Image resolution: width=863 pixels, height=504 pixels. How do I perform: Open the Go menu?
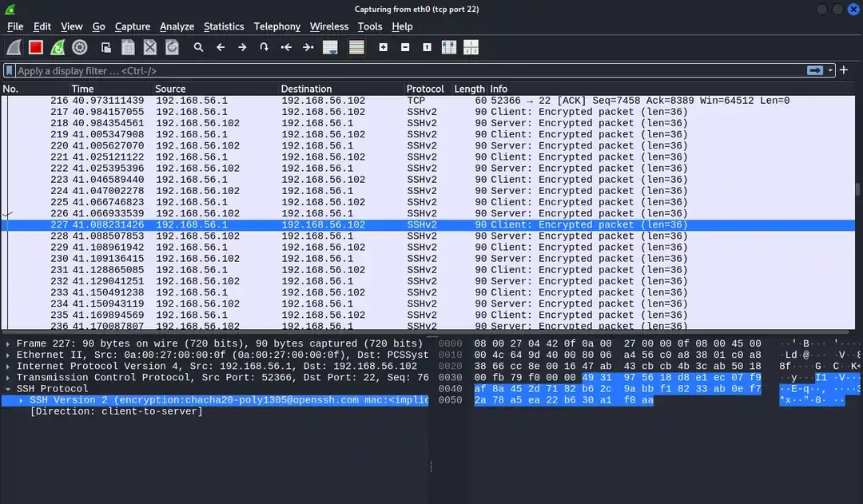click(x=98, y=26)
